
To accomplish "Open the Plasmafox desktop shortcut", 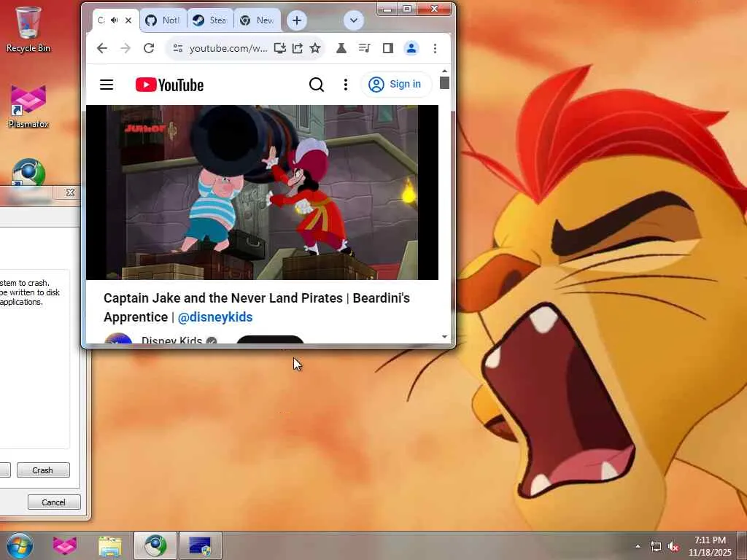I will click(28, 106).
